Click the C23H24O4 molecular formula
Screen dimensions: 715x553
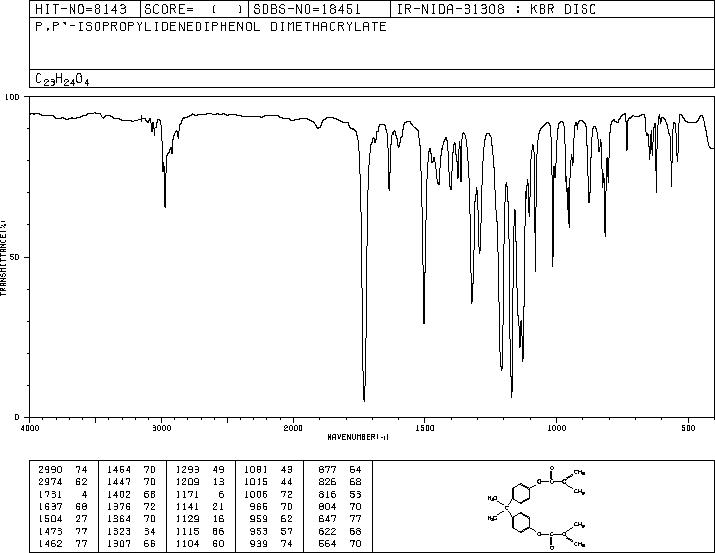(x=62, y=79)
